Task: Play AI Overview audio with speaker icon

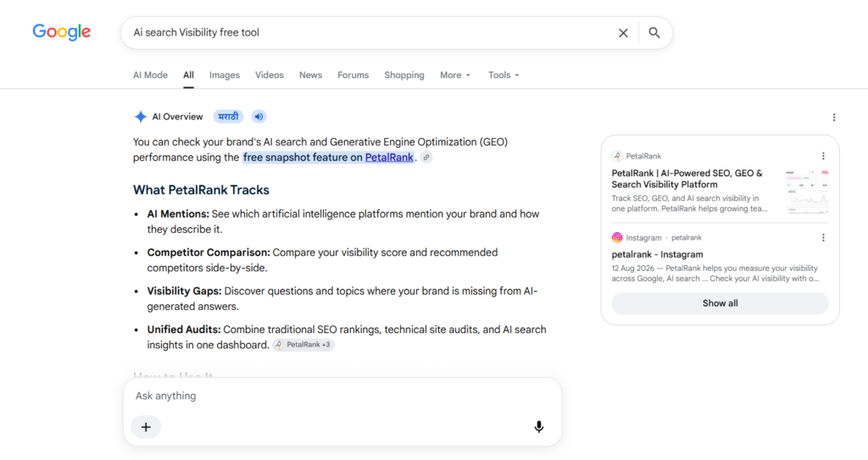Action: coord(259,117)
